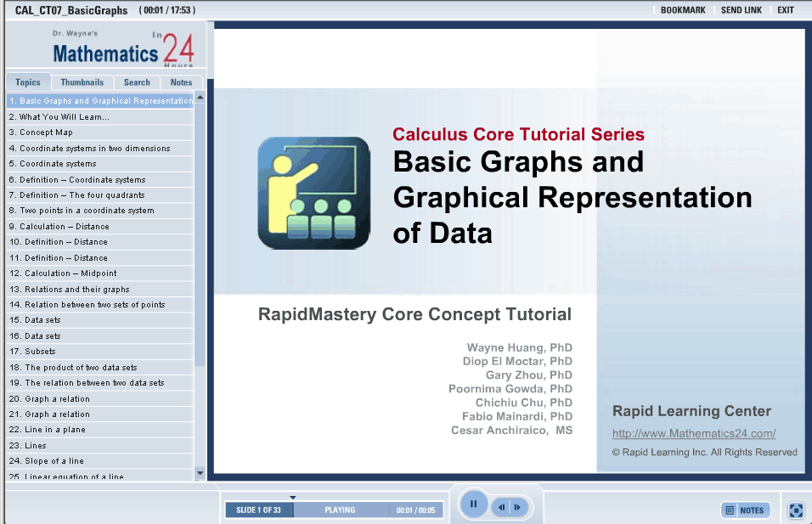Pause the tutorial playback
This screenshot has height=524, width=812.
[473, 504]
